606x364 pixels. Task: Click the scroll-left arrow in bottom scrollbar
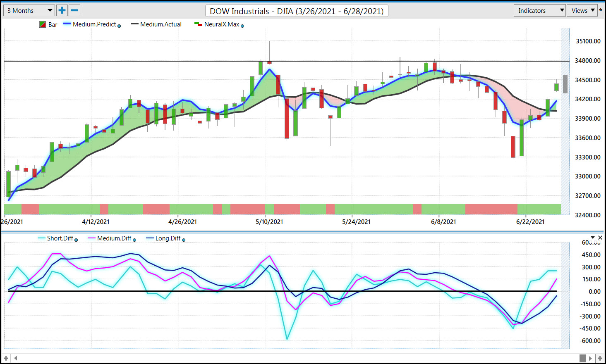click(16, 358)
